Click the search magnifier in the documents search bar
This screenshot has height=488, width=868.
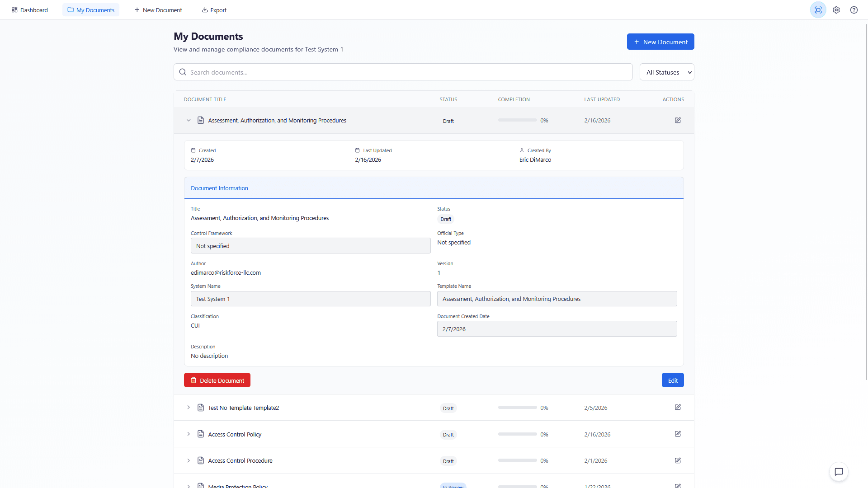coord(182,72)
